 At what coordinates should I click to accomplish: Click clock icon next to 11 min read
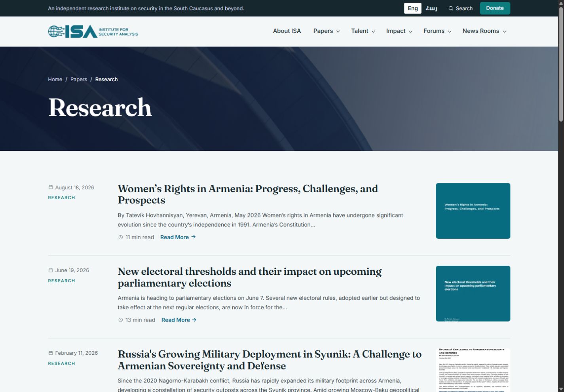click(x=121, y=237)
